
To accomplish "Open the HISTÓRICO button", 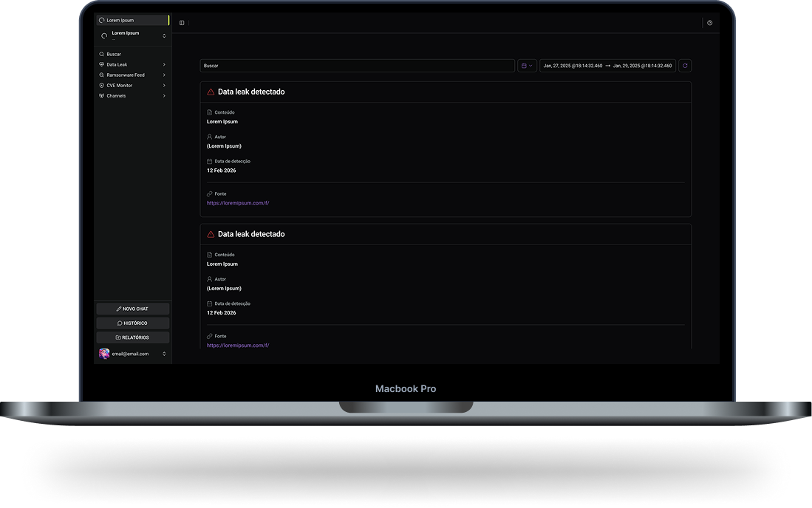I will coord(132,323).
